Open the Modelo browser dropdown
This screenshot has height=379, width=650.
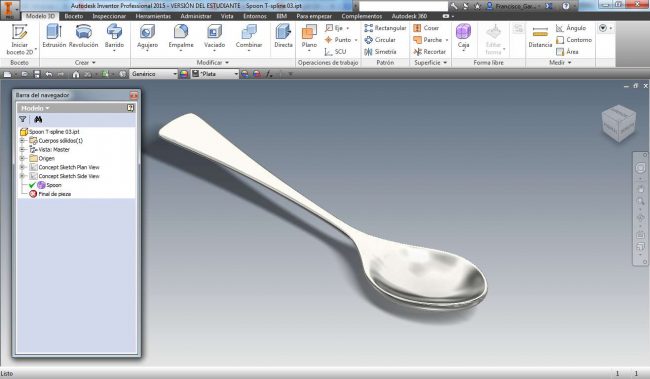click(35, 108)
